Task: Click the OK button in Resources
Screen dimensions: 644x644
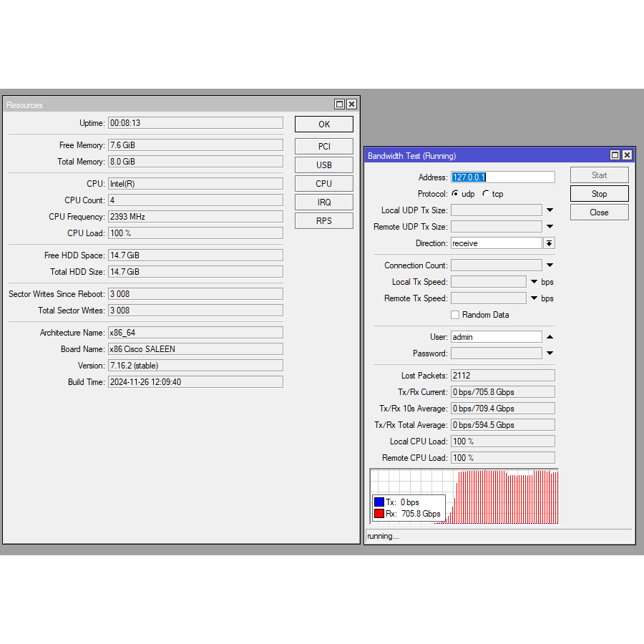Action: coord(323,125)
